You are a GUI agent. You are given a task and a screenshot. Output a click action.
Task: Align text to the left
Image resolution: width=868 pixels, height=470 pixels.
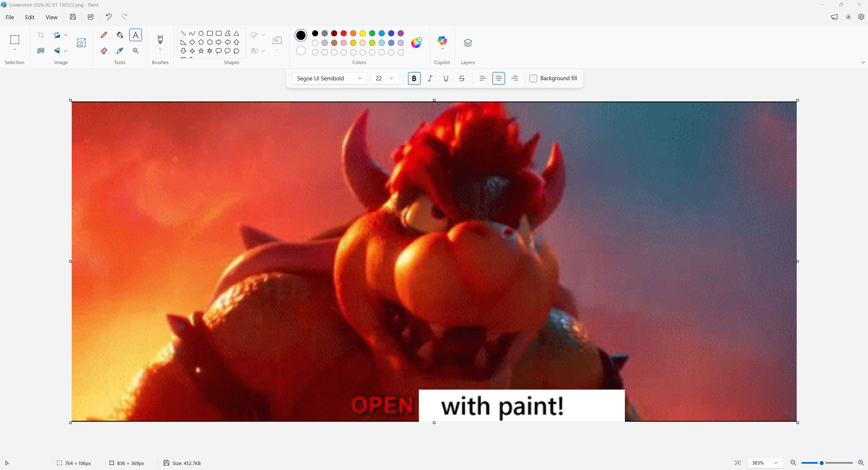[482, 78]
